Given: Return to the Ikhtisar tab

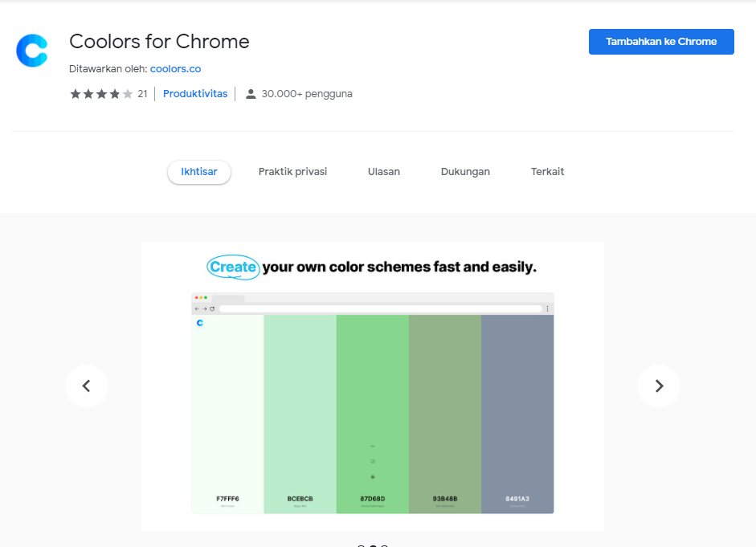Looking at the screenshot, I should 198,171.
